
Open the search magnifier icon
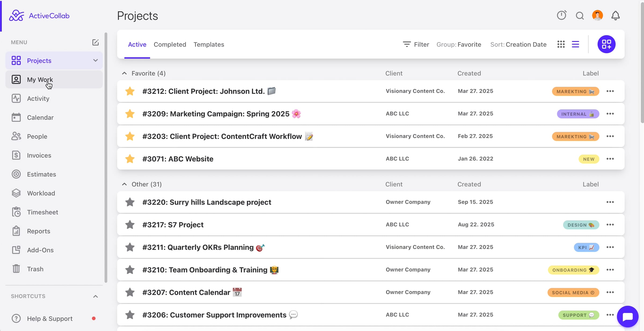[x=580, y=16]
